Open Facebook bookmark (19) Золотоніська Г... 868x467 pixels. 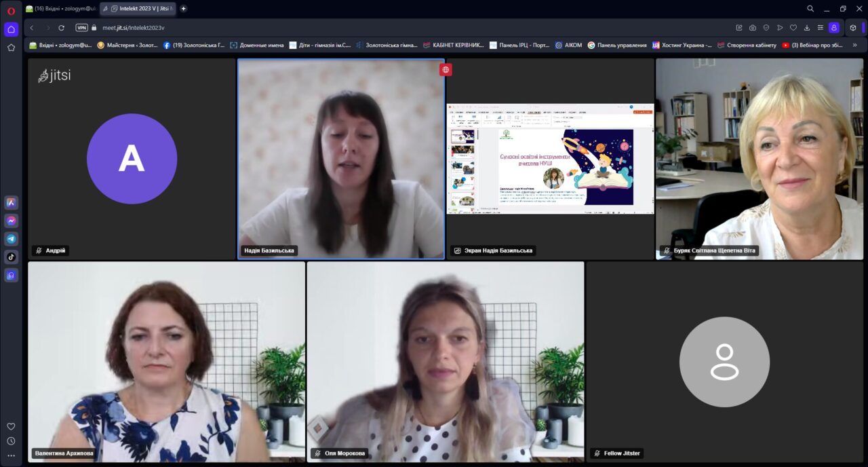point(194,45)
